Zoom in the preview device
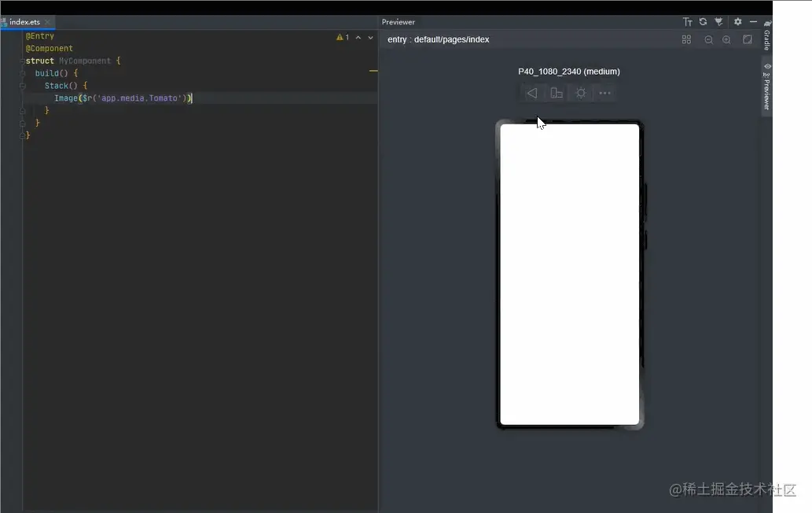 click(x=727, y=40)
